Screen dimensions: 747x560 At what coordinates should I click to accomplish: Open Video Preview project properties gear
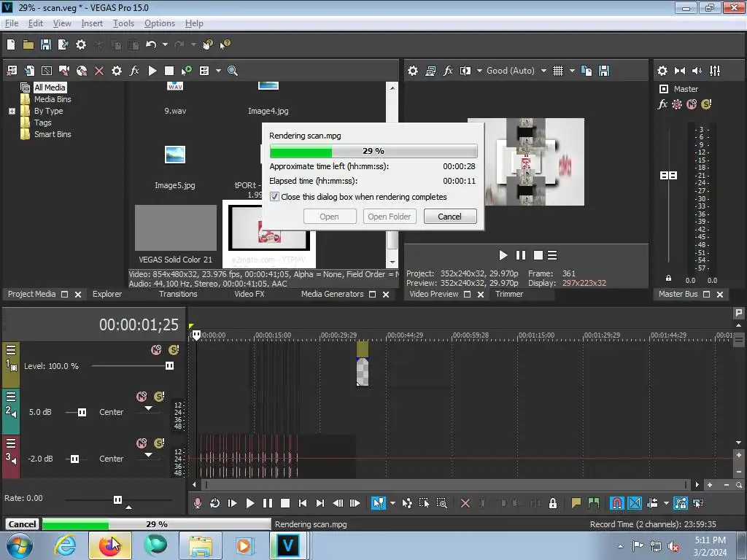click(x=413, y=71)
